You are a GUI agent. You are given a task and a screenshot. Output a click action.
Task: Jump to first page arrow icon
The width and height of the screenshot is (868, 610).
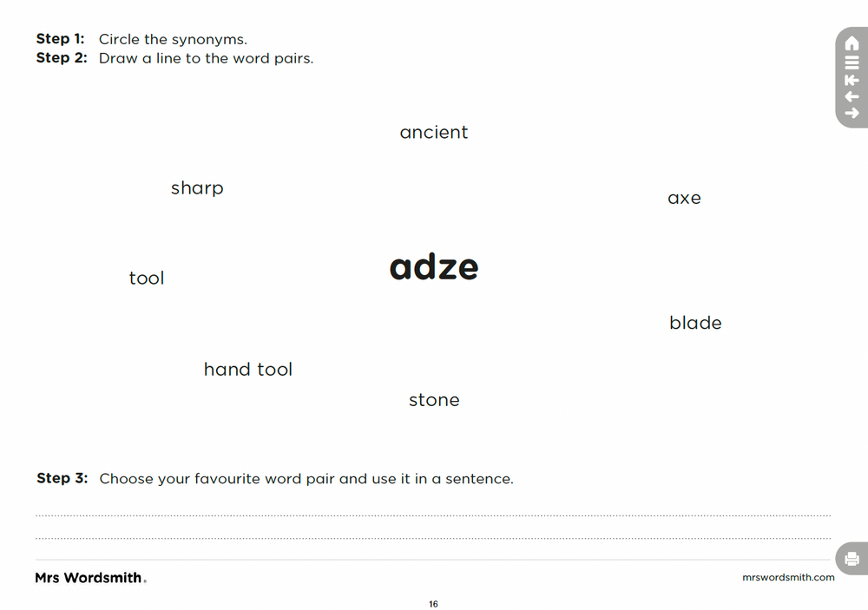(x=852, y=80)
